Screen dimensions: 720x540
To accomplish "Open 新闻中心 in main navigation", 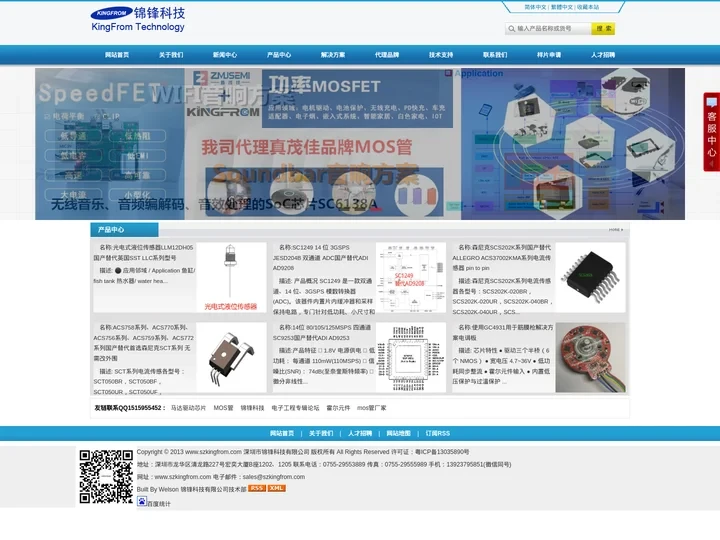I will pyautogui.click(x=225, y=55).
